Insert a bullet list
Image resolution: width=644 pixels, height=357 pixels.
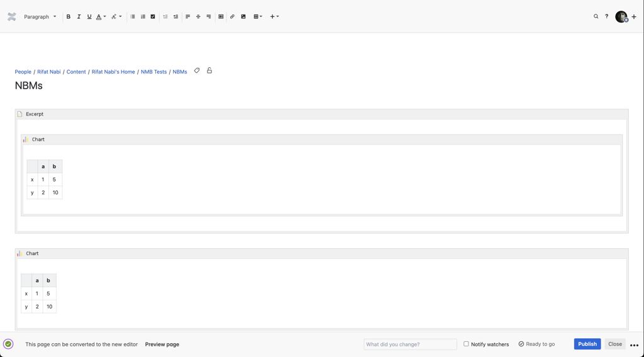click(x=133, y=17)
